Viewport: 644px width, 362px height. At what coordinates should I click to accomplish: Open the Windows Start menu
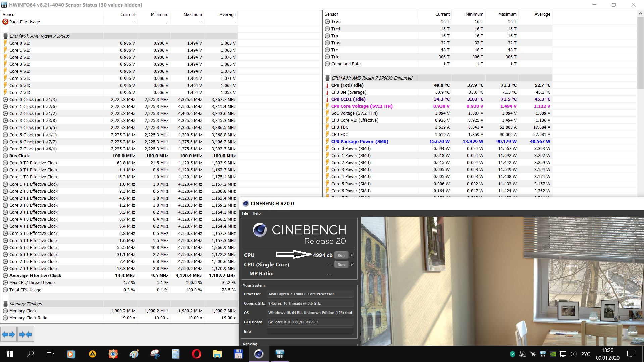coord(10,354)
